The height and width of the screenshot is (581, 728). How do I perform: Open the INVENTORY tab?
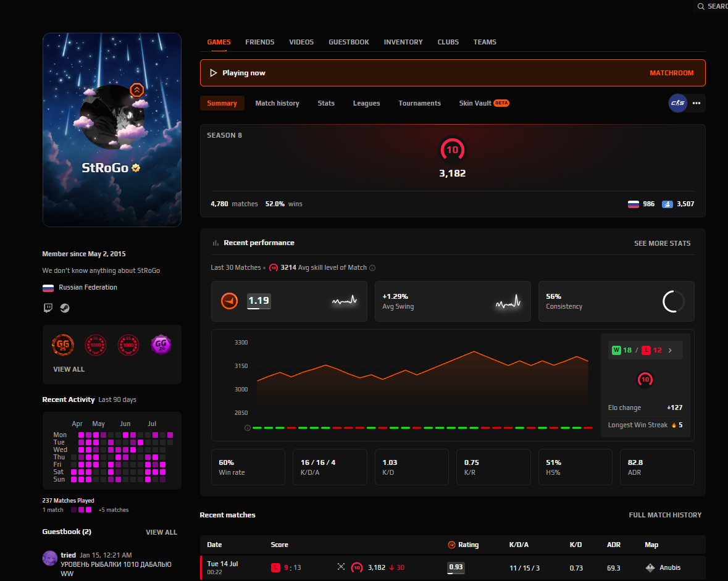403,42
